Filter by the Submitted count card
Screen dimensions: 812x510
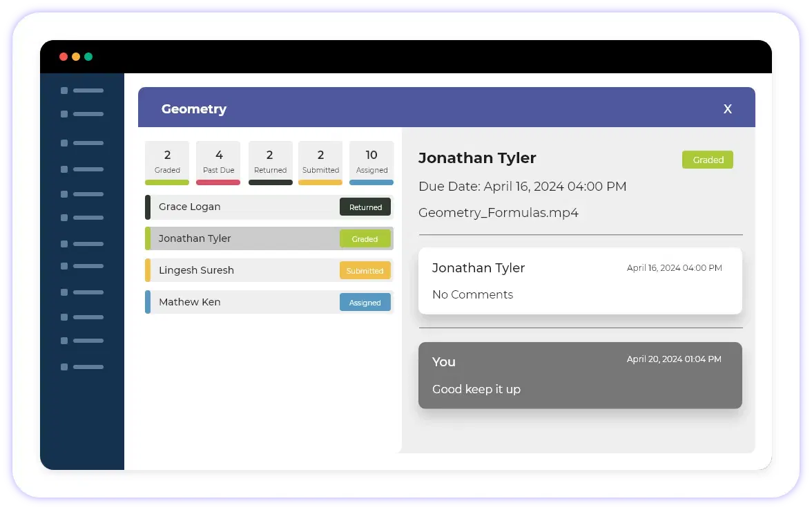(x=320, y=163)
